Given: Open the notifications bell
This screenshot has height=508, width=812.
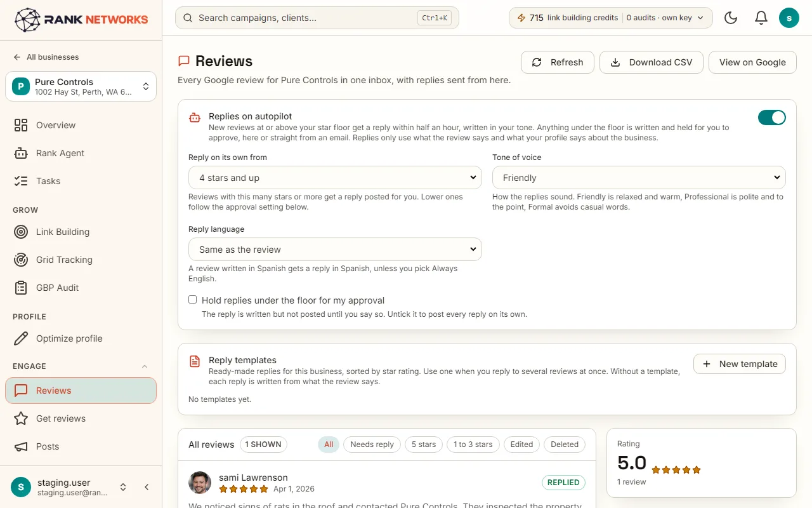Looking at the screenshot, I should click(761, 18).
